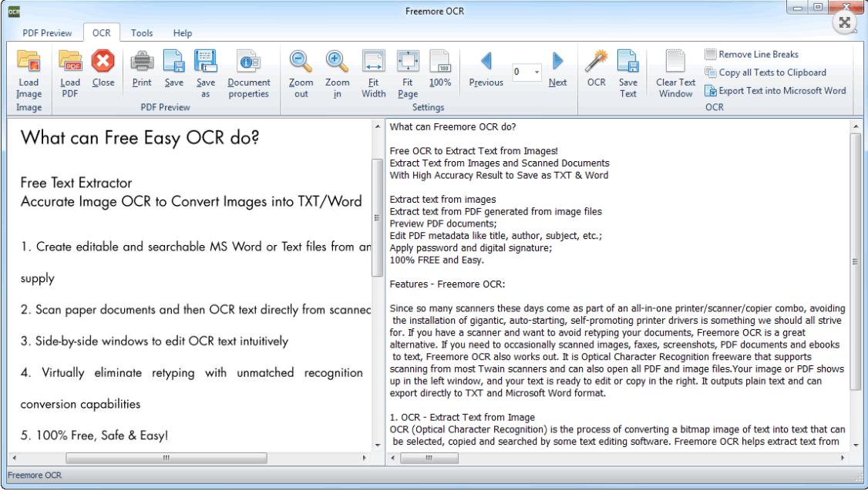The height and width of the screenshot is (491, 868).
Task: Click the line "Extract text from images"
Action: (442, 200)
